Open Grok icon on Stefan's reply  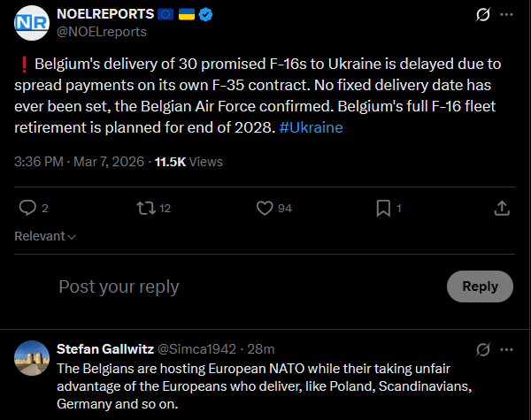483,348
